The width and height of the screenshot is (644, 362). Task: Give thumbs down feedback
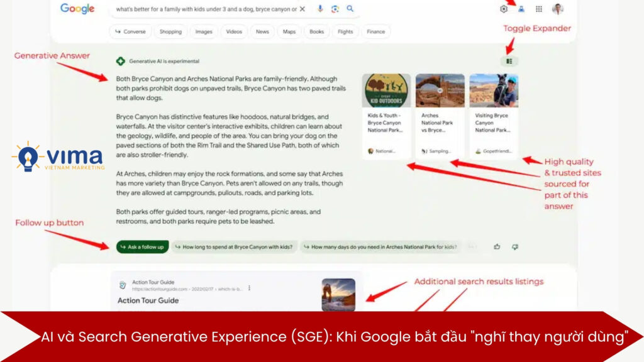coord(515,246)
